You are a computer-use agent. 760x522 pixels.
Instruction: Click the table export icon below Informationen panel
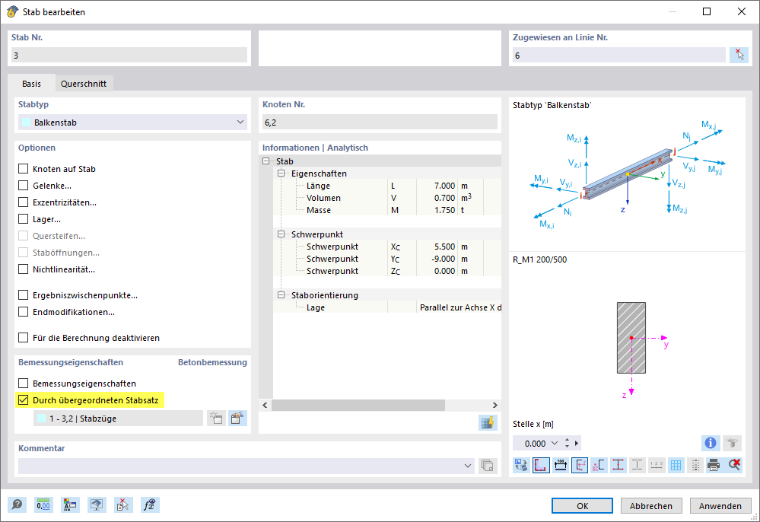(x=488, y=422)
